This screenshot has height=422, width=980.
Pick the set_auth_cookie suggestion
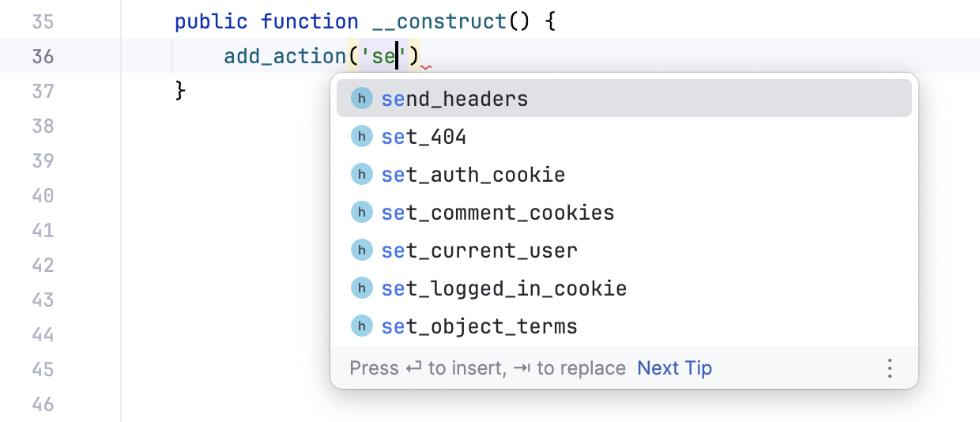(473, 175)
